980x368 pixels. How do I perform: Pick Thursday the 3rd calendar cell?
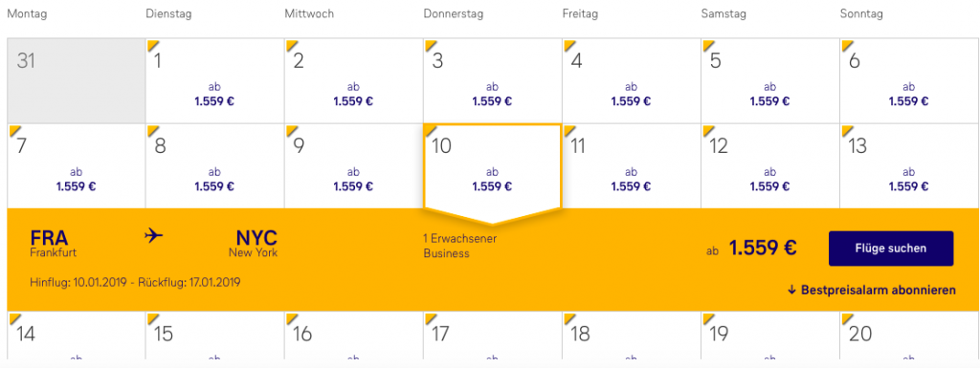(x=493, y=81)
